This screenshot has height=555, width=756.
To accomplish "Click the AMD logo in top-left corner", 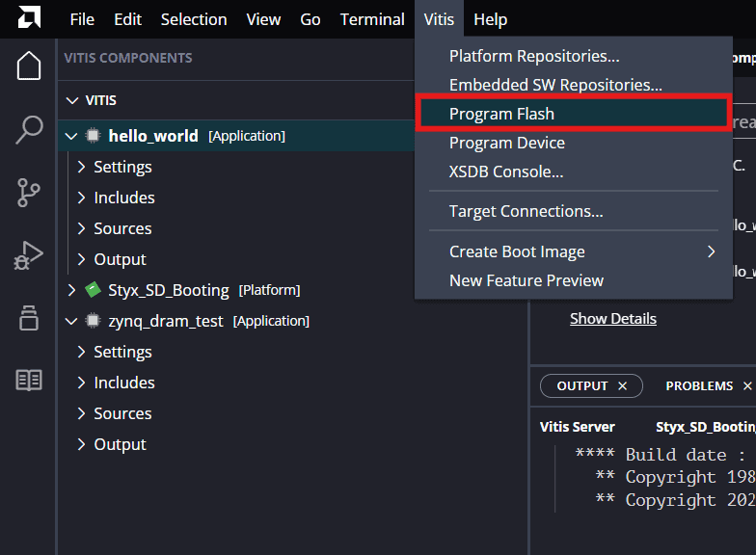I will click(x=29, y=19).
